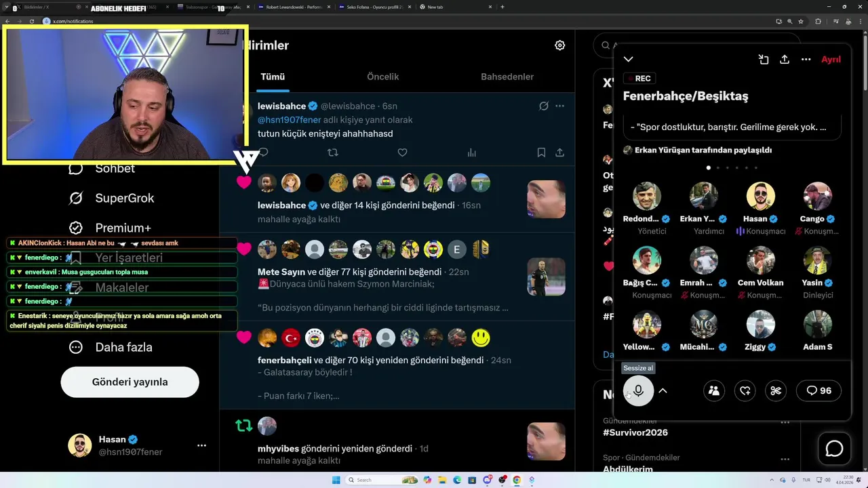Open File Explorer from the taskbar
Screen dimensions: 868x488
pyautogui.click(x=443, y=480)
